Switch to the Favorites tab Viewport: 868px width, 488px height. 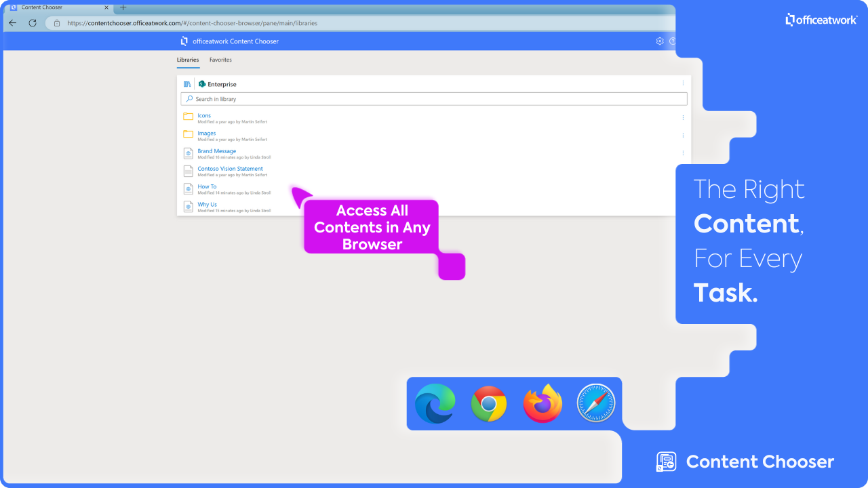tap(220, 60)
